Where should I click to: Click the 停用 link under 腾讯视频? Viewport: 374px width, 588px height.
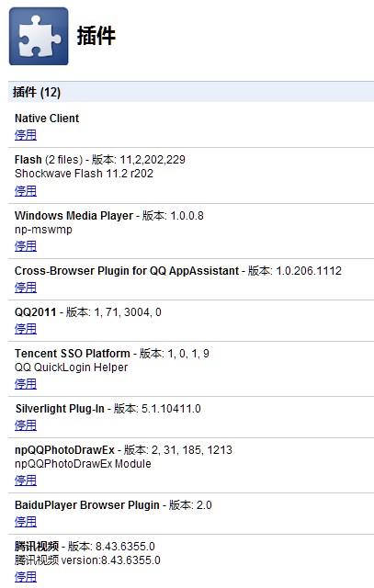(x=26, y=577)
